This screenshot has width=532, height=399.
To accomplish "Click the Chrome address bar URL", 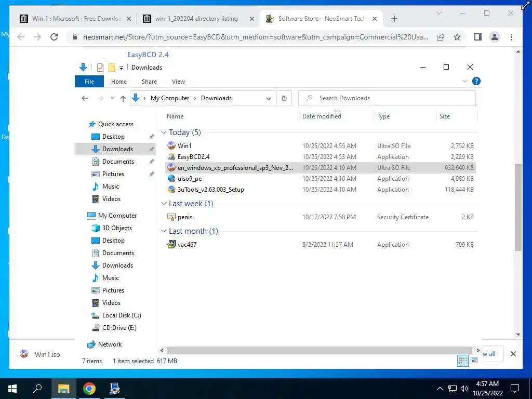I will tap(255, 37).
